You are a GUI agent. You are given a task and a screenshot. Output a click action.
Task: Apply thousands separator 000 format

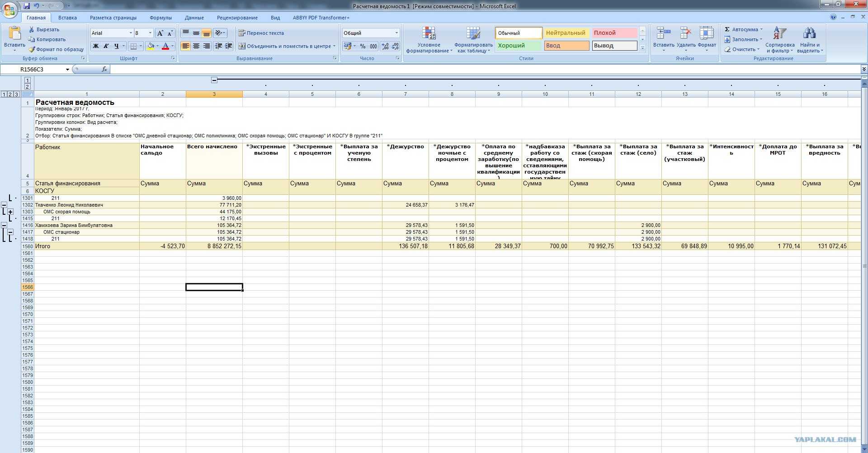click(373, 46)
